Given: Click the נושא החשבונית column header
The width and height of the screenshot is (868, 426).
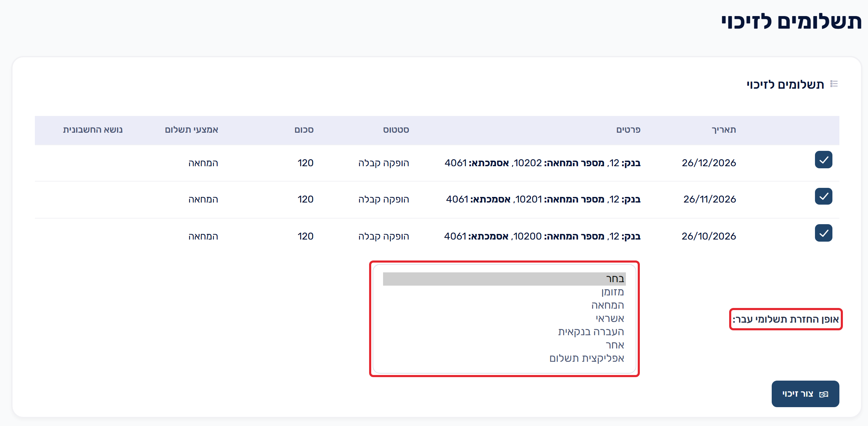Looking at the screenshot, I should coord(93,130).
